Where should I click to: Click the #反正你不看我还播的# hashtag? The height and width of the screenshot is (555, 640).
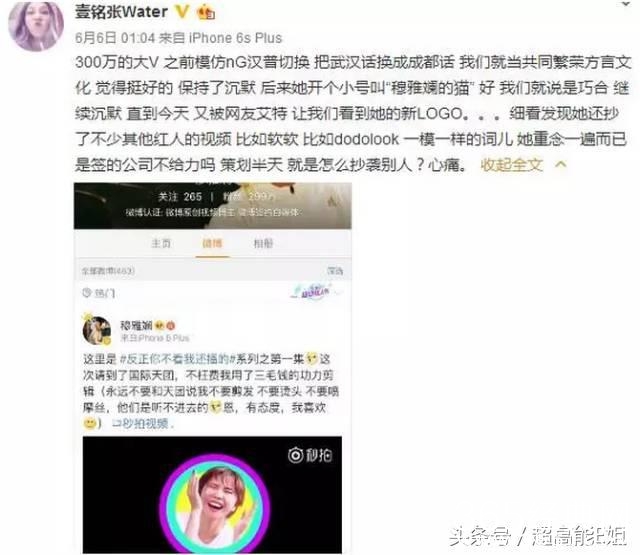point(176,359)
